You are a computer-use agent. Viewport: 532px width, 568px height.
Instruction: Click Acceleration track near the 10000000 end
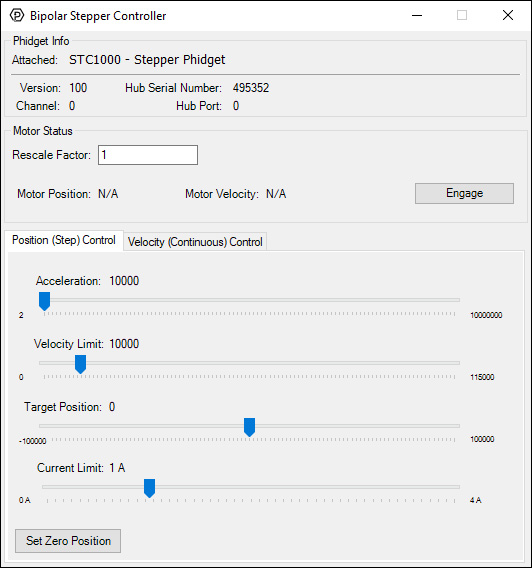tap(449, 300)
